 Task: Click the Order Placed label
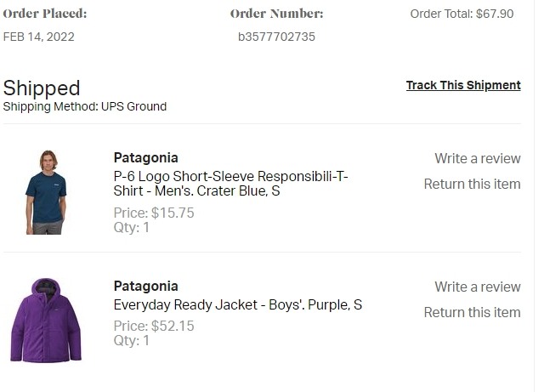click(x=45, y=14)
